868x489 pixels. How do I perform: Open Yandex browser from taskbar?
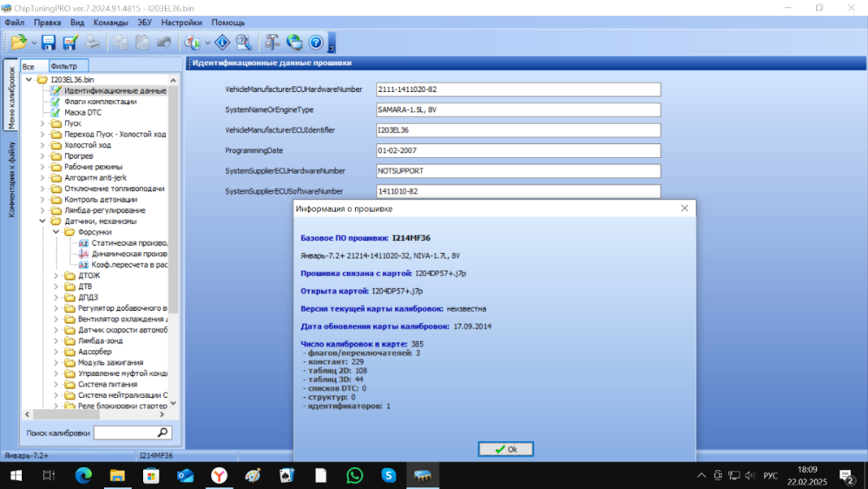[x=220, y=476]
